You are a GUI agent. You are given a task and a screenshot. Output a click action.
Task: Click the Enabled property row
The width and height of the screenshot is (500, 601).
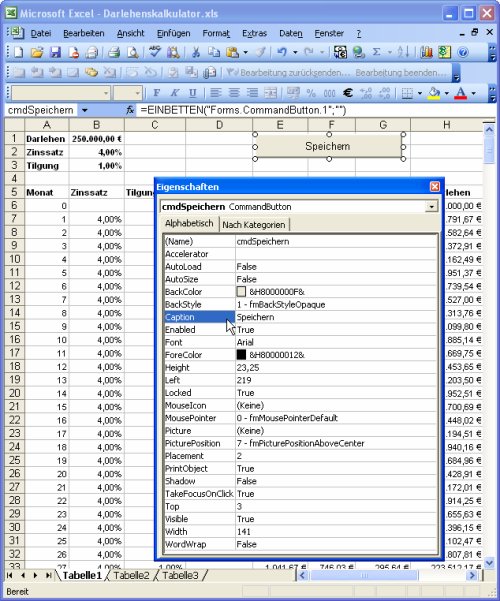click(x=300, y=330)
